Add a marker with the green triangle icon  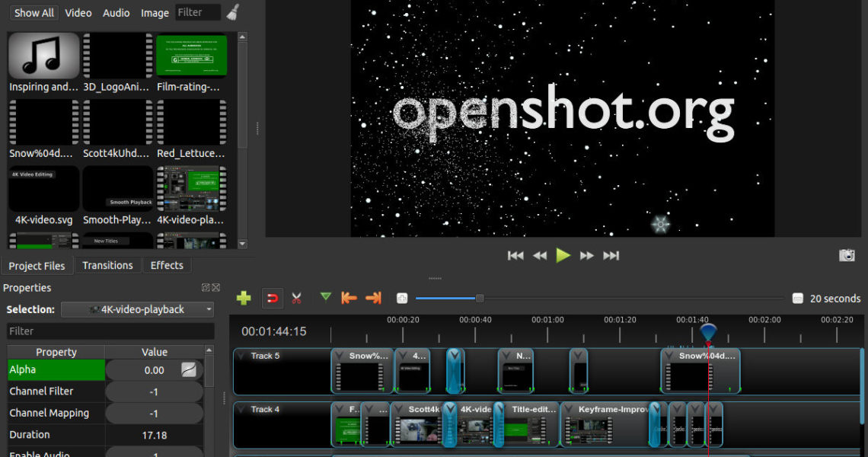click(326, 297)
